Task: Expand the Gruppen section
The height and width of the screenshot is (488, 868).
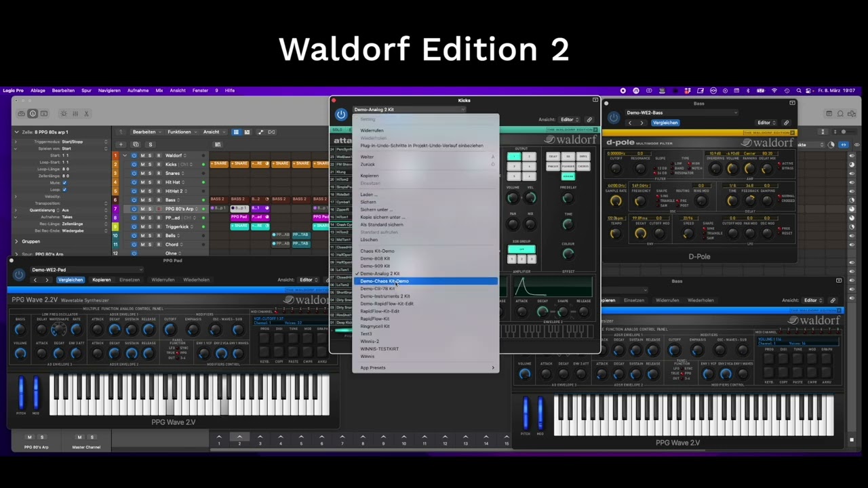Action: click(x=17, y=241)
